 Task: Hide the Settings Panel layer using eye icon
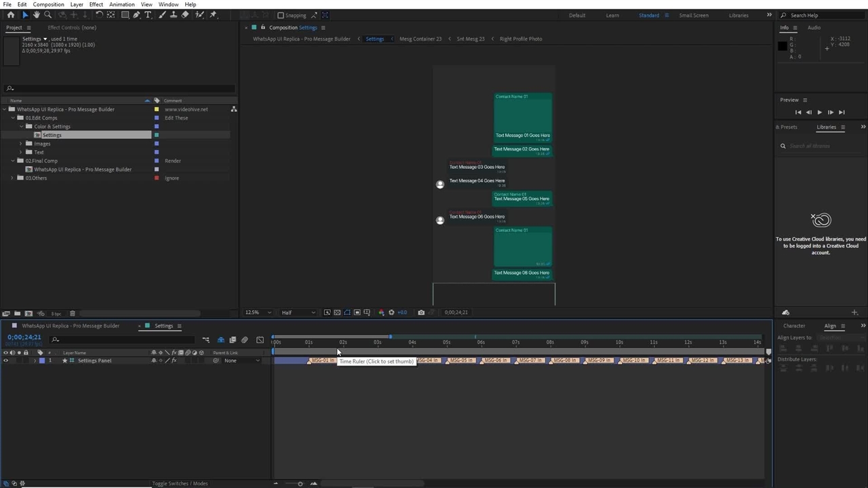pyautogui.click(x=6, y=361)
